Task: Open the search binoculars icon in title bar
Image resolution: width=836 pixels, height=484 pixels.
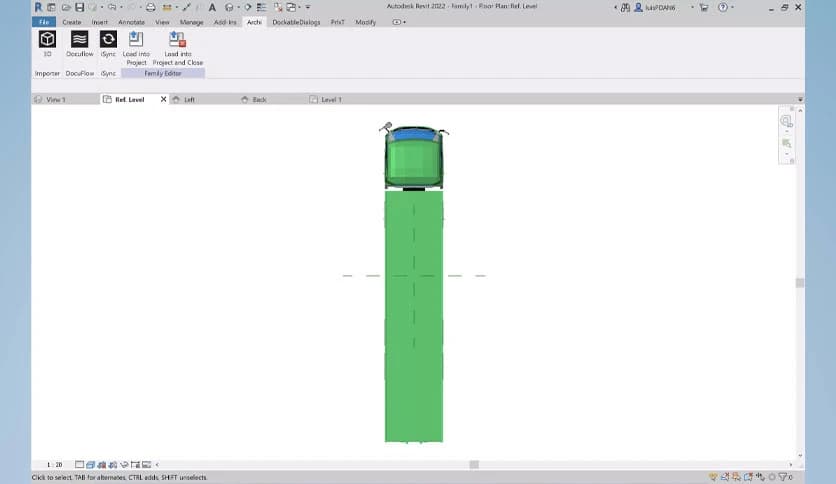Action: pos(625,7)
